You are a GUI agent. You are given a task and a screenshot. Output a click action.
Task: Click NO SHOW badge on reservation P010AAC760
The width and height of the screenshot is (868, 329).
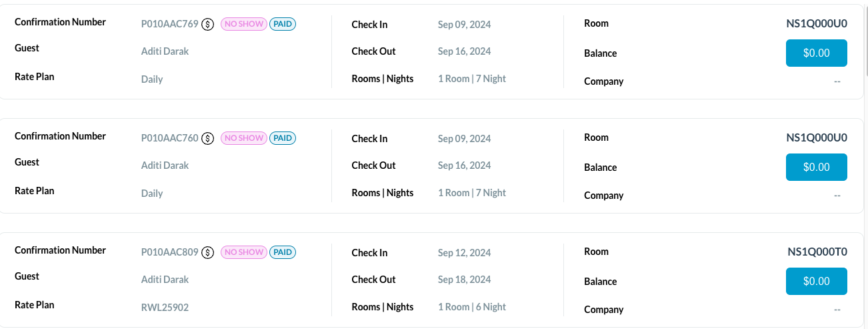243,139
